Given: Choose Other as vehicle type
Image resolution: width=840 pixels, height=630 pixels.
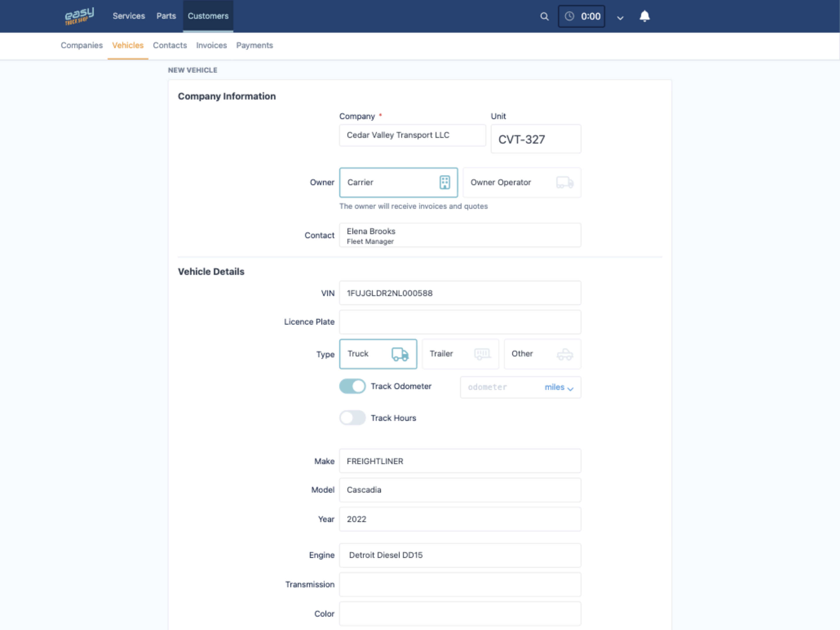Looking at the screenshot, I should [x=542, y=354].
